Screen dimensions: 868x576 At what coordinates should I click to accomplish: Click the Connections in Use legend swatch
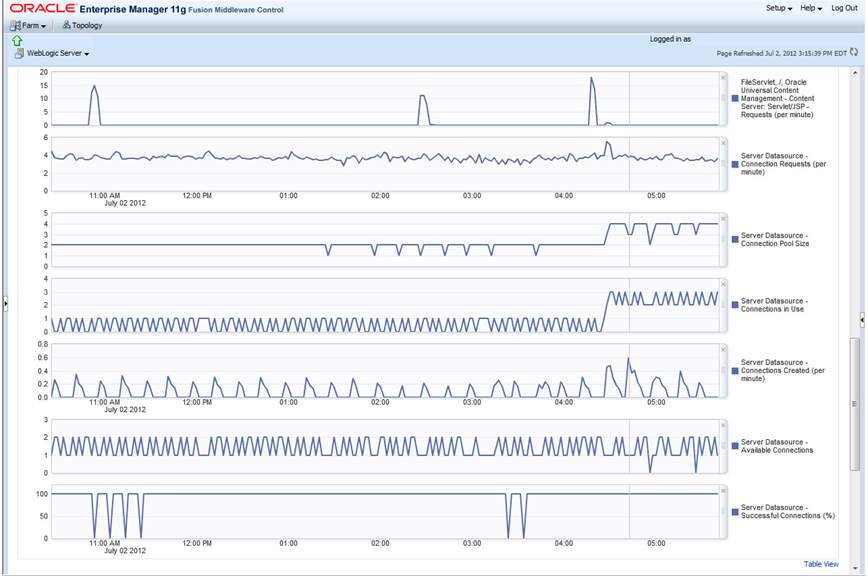735,305
